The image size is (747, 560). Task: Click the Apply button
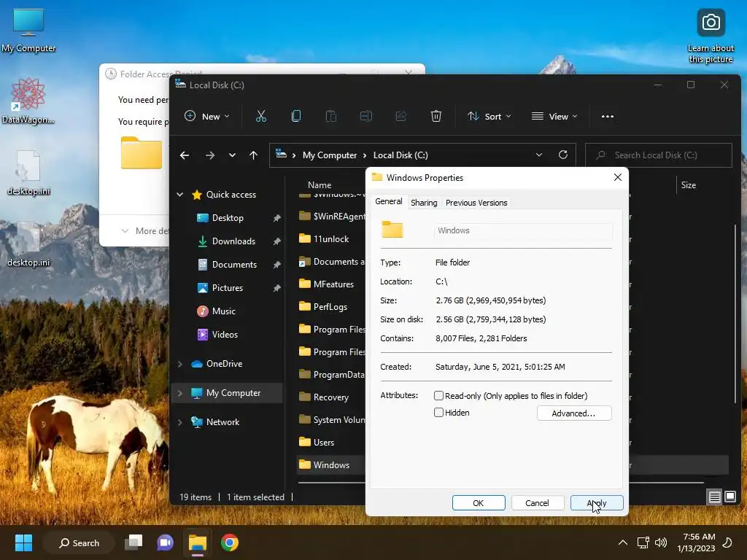coord(597,503)
